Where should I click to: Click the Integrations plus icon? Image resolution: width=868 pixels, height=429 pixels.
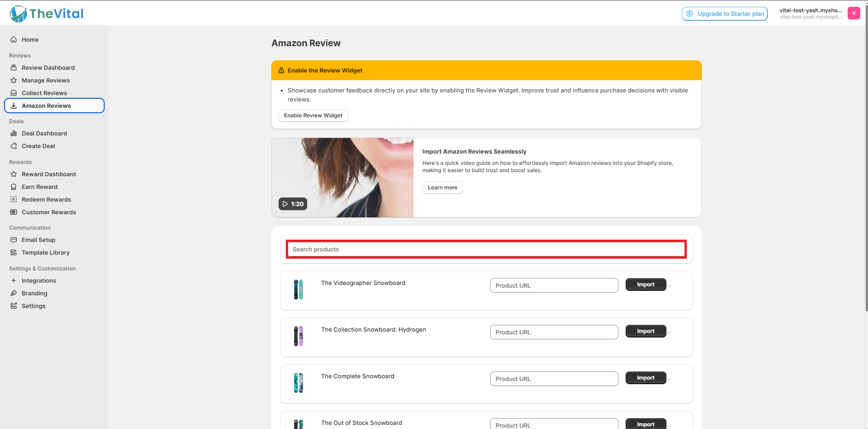coord(14,280)
